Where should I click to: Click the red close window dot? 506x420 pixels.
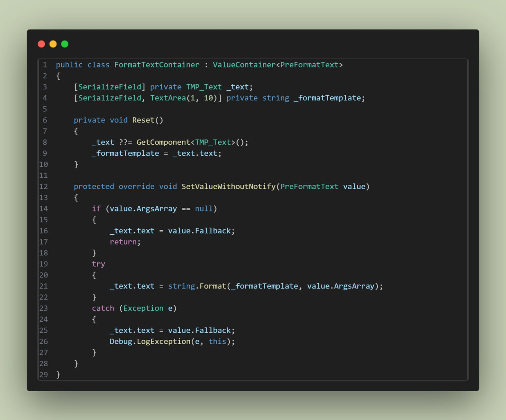42,44
